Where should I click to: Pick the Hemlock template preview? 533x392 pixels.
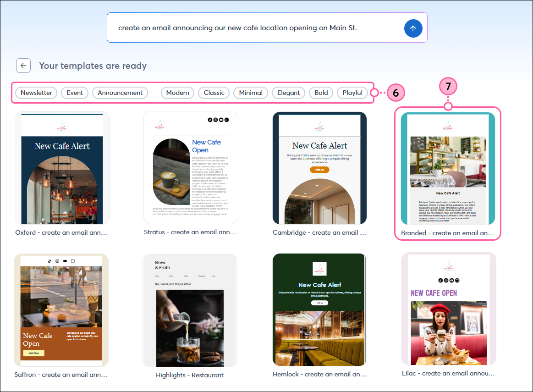319,310
